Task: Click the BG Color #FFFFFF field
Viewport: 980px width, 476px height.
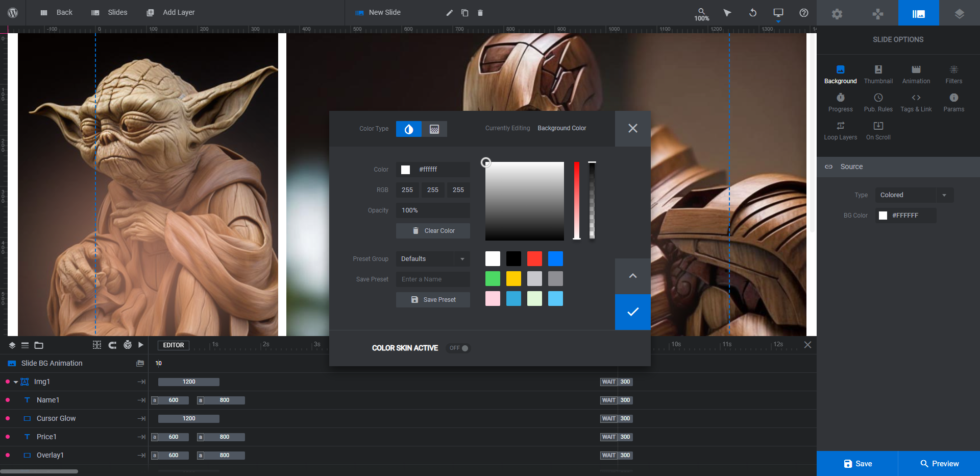Action: (x=906, y=216)
